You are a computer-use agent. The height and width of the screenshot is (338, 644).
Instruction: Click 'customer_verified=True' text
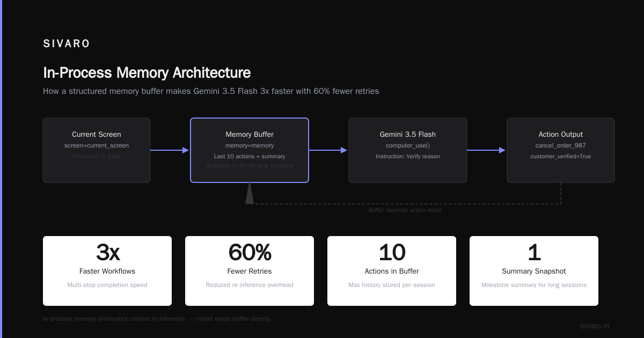(x=561, y=156)
